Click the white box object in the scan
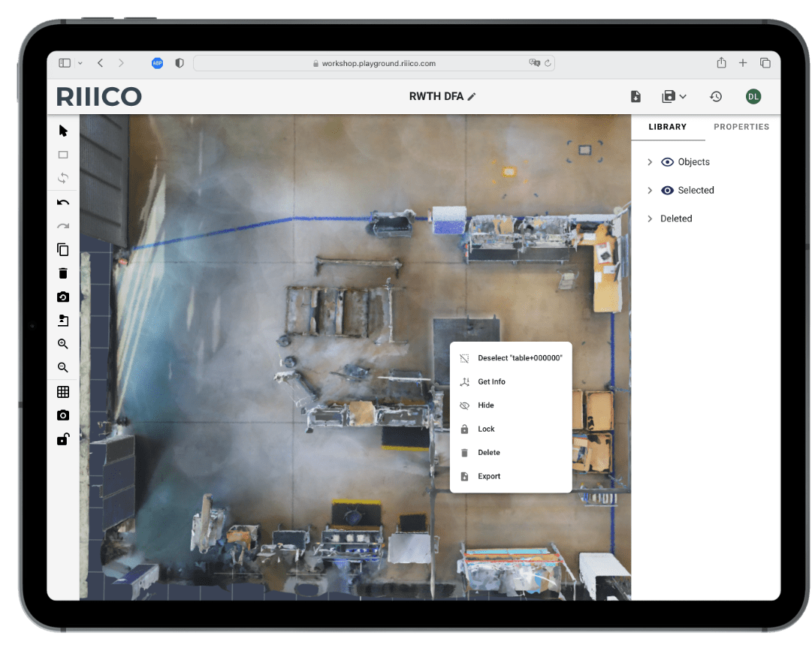 tap(449, 219)
